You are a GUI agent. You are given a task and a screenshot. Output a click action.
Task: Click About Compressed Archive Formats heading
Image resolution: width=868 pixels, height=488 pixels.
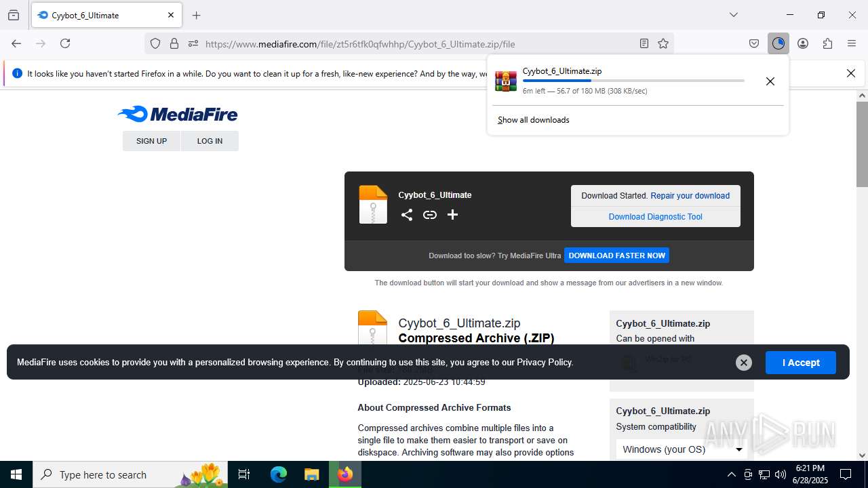[434, 408]
